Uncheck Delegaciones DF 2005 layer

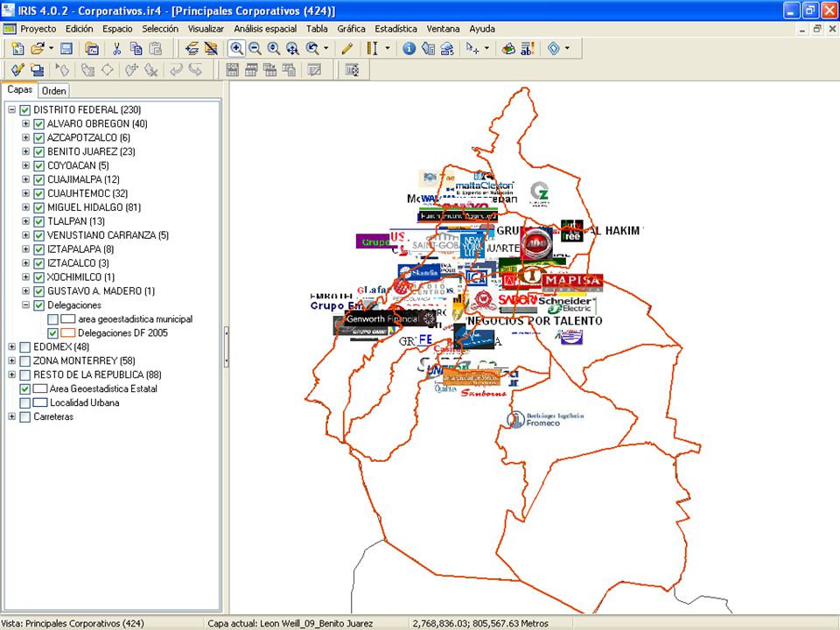pos(52,333)
